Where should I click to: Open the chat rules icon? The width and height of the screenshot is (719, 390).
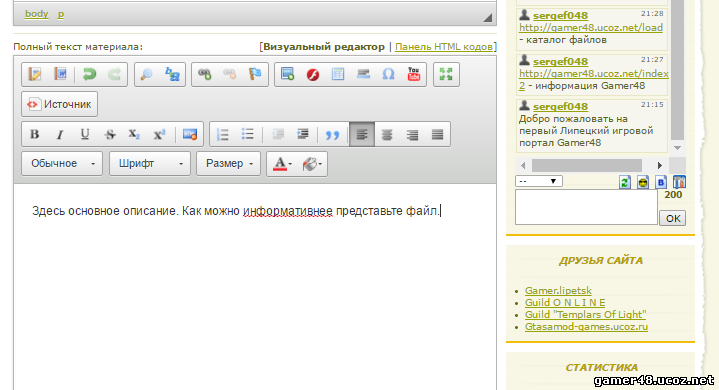pyautogui.click(x=679, y=182)
